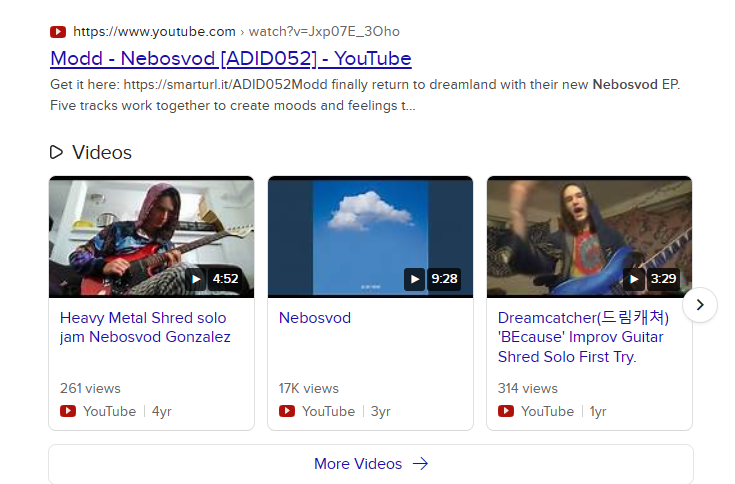The height and width of the screenshot is (484, 735).
Task: Click the YouTube icon on the 1yr video card
Action: 506,411
